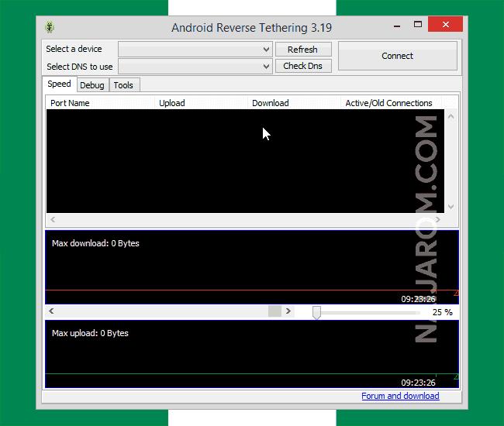
Task: Switch to the Debug tab
Action: pos(92,85)
